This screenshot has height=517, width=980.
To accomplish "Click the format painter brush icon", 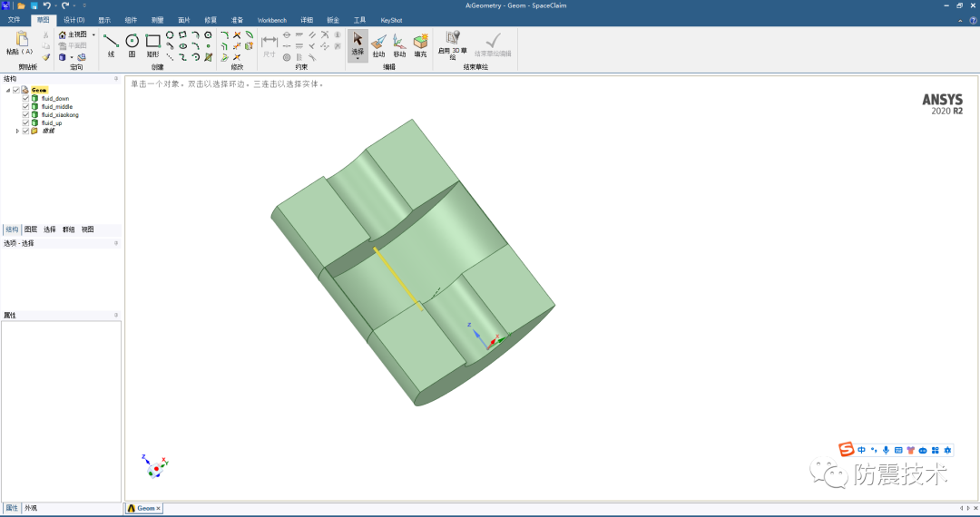I will 45,57.
